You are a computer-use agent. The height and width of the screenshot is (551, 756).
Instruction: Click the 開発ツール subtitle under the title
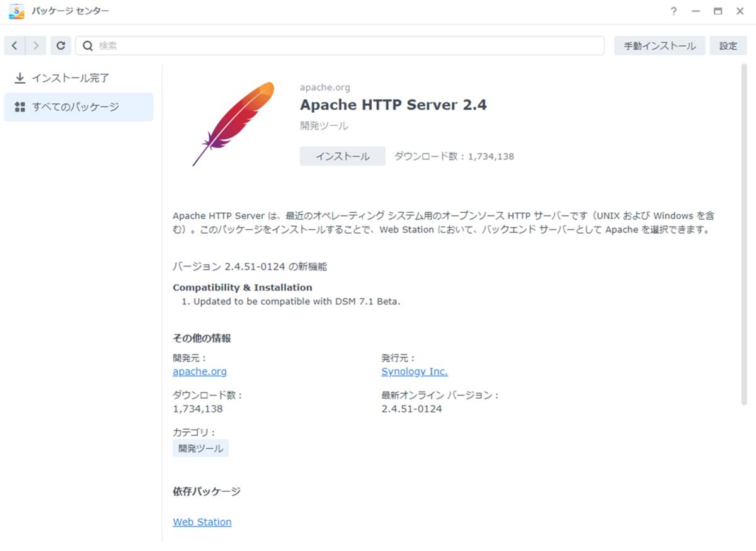tap(324, 126)
